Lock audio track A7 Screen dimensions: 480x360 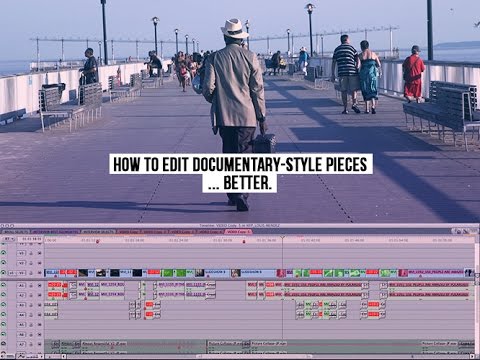pos(31,344)
